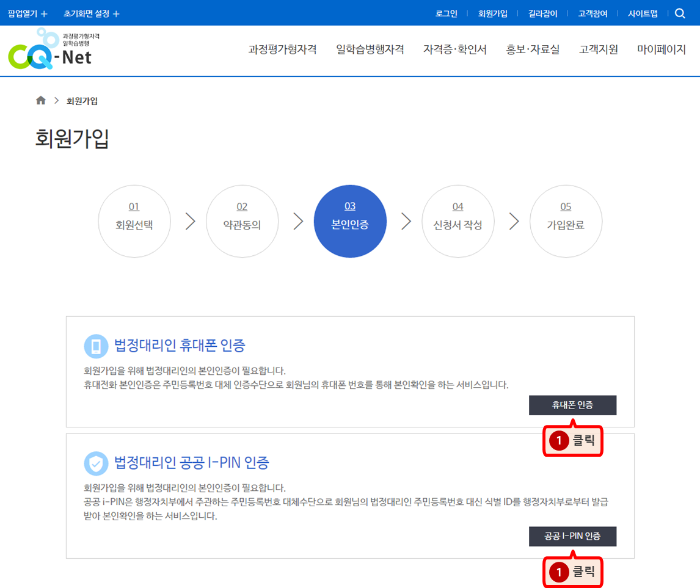Open the 고객지원 menu
The height and width of the screenshot is (588, 700).
[598, 49]
